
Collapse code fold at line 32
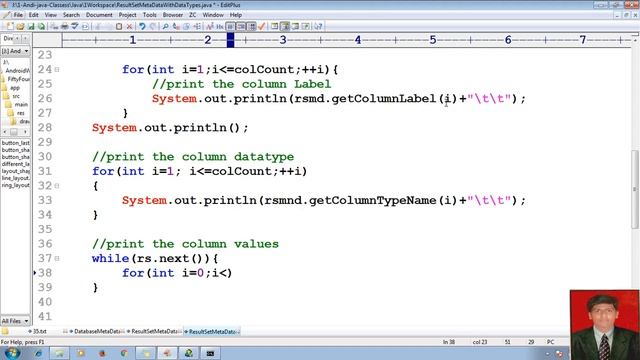coord(57,186)
